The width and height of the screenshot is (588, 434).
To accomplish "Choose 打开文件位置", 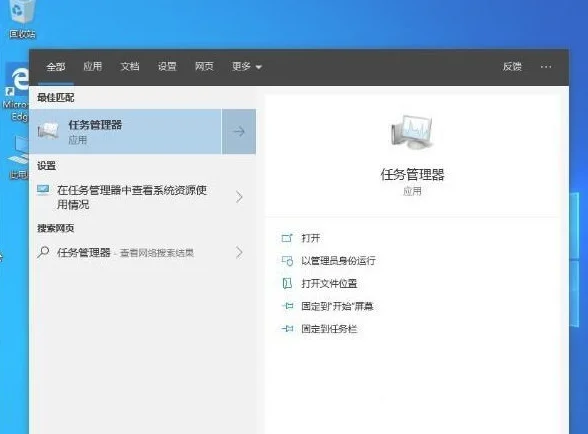I will pyautogui.click(x=329, y=284).
